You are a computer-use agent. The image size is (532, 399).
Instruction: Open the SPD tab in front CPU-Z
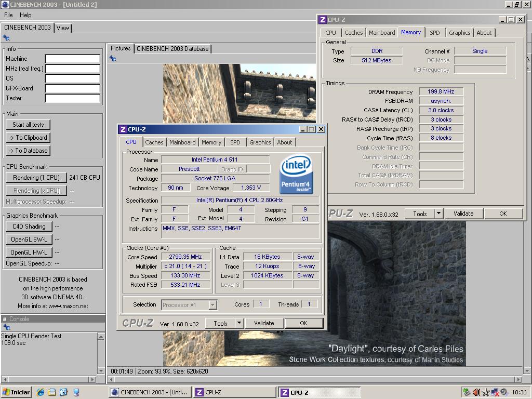(235, 142)
